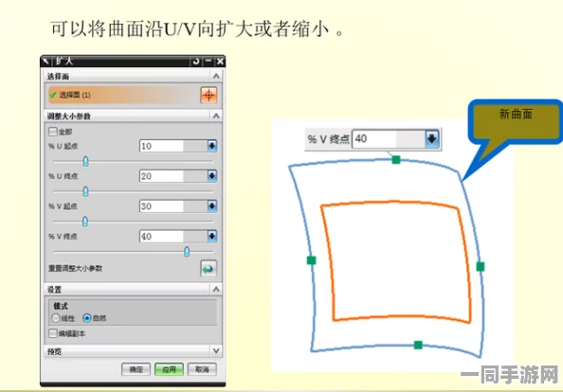563x392 pixels.
Task: Click the 取消 button
Action: click(202, 369)
